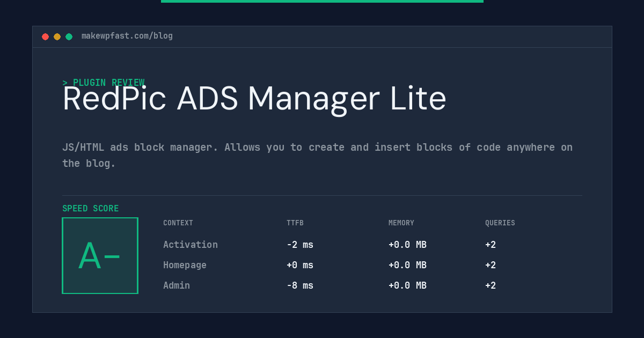Click the Homepage TTFB value +0 ms
Viewport: 644px width, 338px height.
[x=300, y=265]
